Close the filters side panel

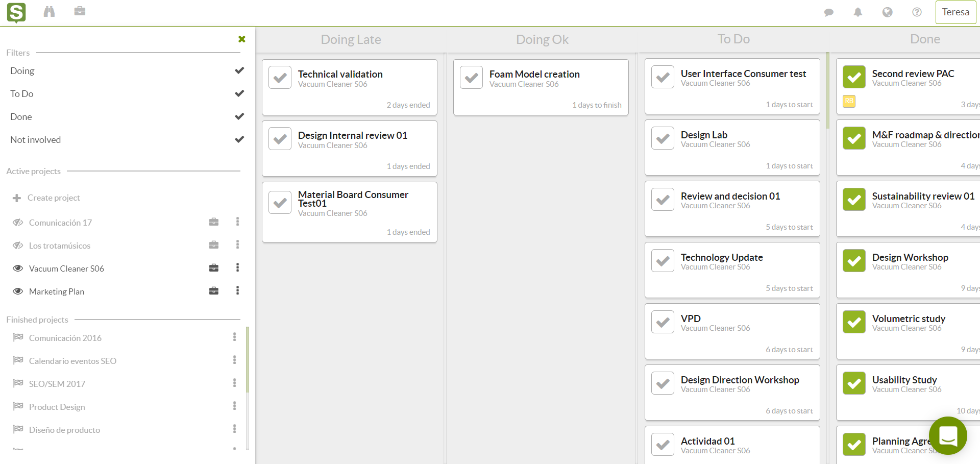(242, 39)
